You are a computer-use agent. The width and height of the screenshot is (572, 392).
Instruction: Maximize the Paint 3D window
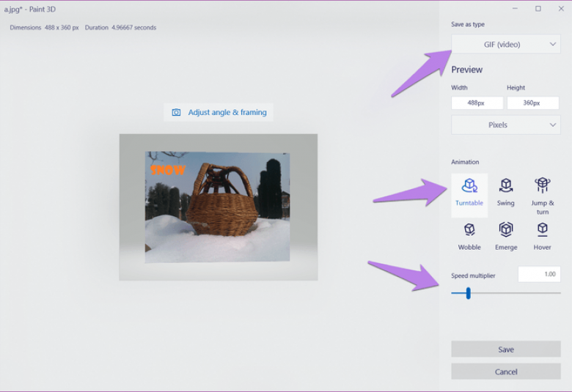click(x=538, y=9)
